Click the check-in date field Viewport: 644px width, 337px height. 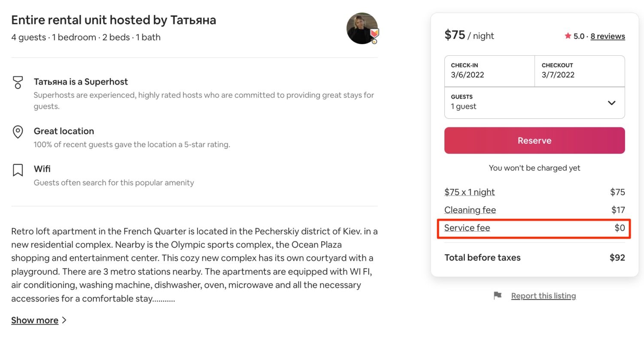(489, 71)
